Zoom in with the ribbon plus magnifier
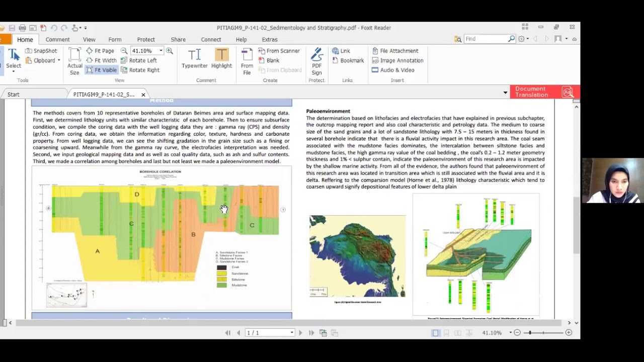This screenshot has width=644, height=362. (170, 51)
